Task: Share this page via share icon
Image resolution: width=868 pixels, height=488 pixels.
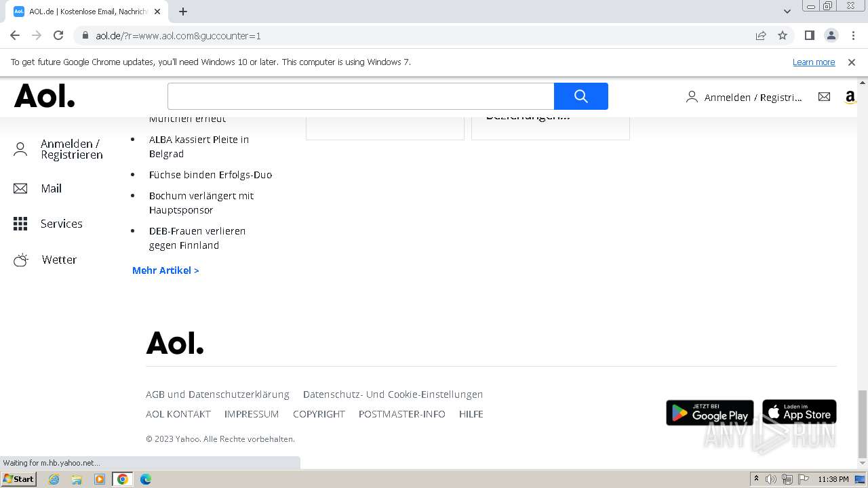Action: (x=761, y=35)
